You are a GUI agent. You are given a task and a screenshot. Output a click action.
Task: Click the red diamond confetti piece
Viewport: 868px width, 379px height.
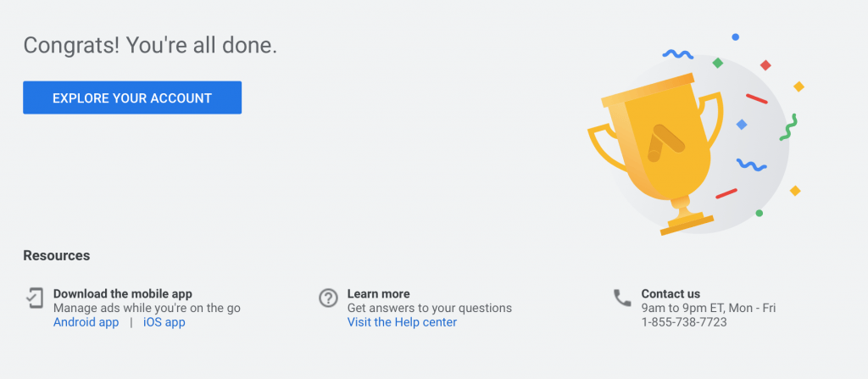(765, 65)
